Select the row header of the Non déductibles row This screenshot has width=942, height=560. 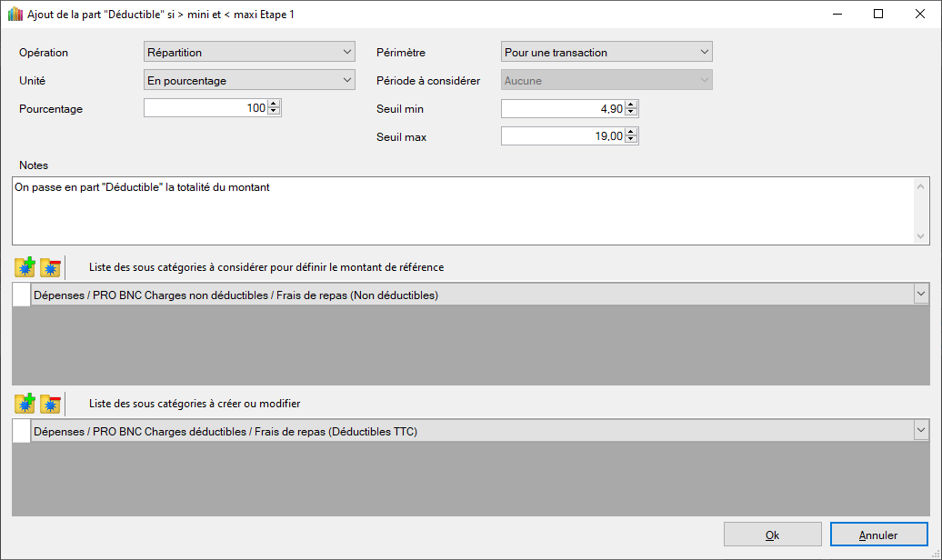21,295
